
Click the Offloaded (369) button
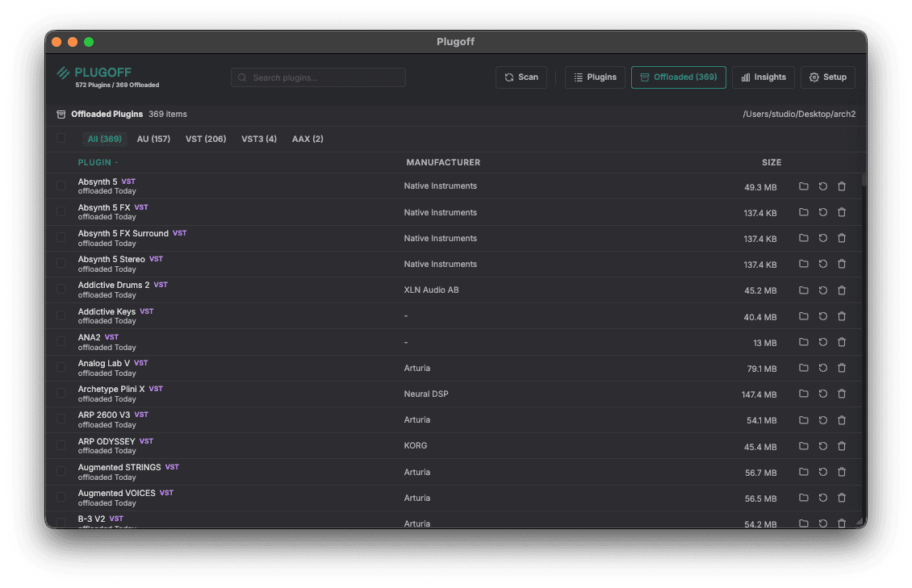coord(678,77)
